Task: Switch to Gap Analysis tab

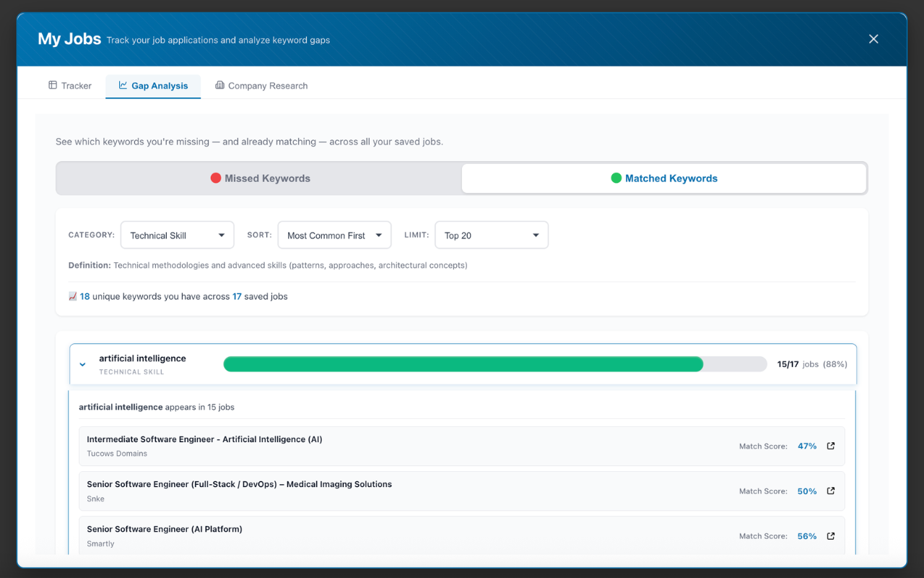Action: (153, 85)
